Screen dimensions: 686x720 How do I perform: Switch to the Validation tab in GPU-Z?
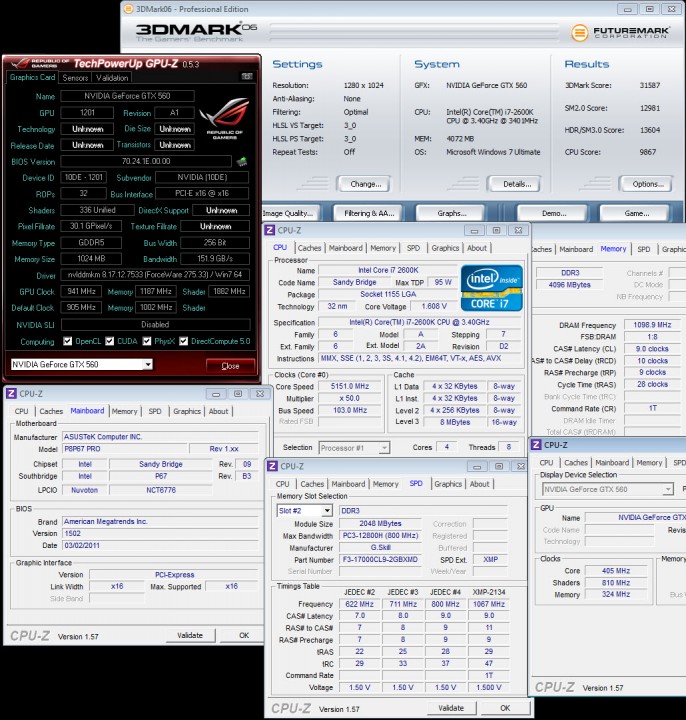(x=112, y=78)
